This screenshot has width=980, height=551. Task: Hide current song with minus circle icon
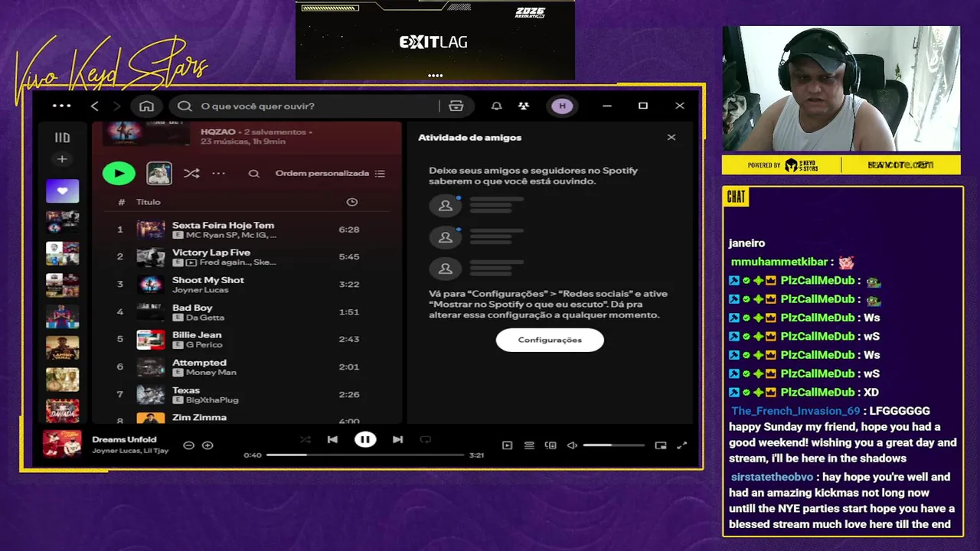coord(188,445)
